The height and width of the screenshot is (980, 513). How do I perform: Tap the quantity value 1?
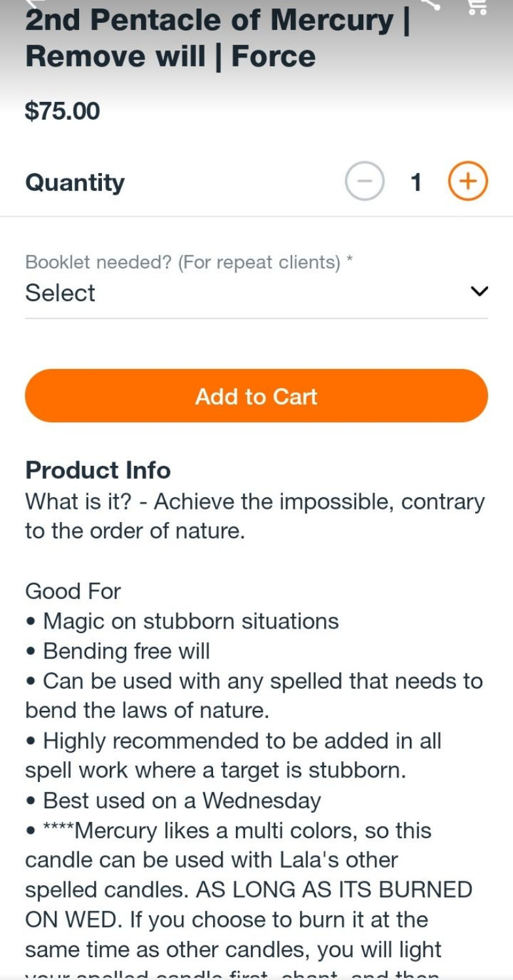pos(416,182)
